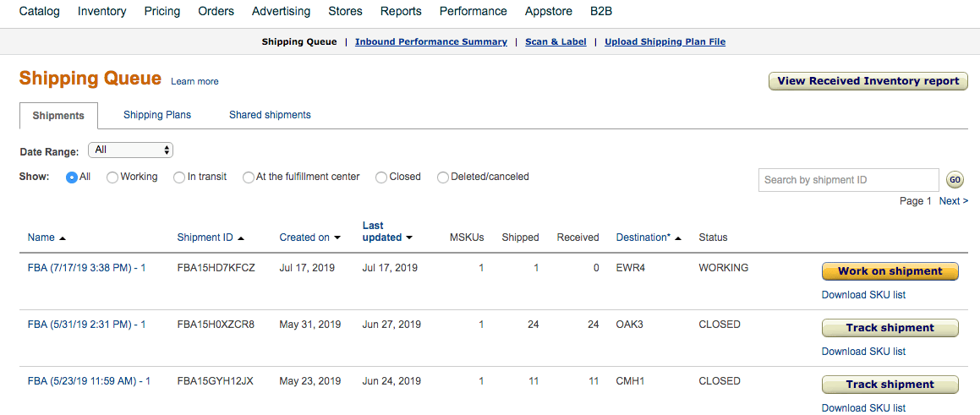Click the Learn more link
Image resolution: width=980 pixels, height=415 pixels.
point(194,81)
